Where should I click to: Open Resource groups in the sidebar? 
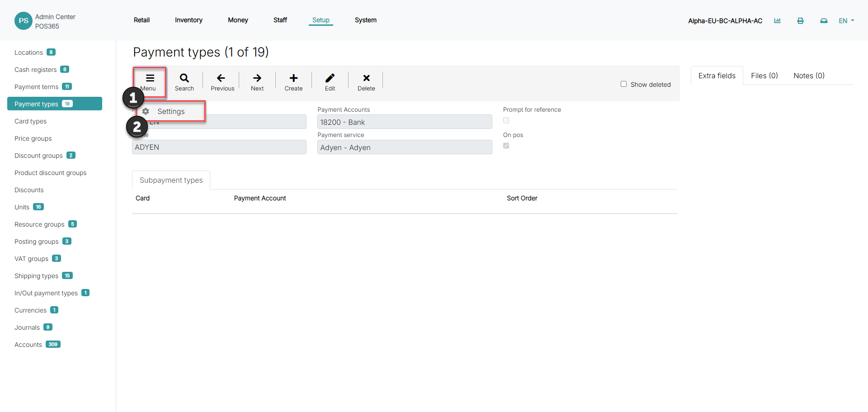pyautogui.click(x=39, y=224)
